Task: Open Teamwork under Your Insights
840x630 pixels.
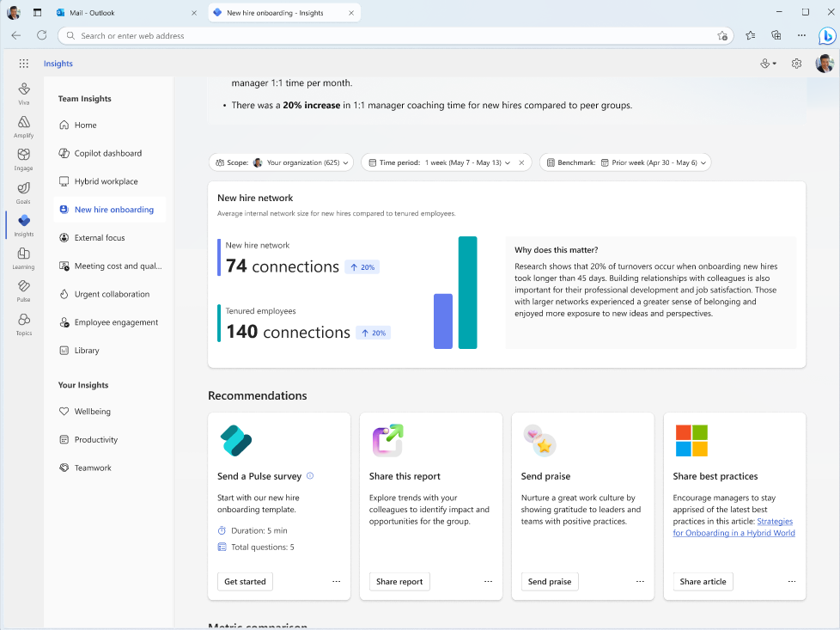Action: point(110,468)
